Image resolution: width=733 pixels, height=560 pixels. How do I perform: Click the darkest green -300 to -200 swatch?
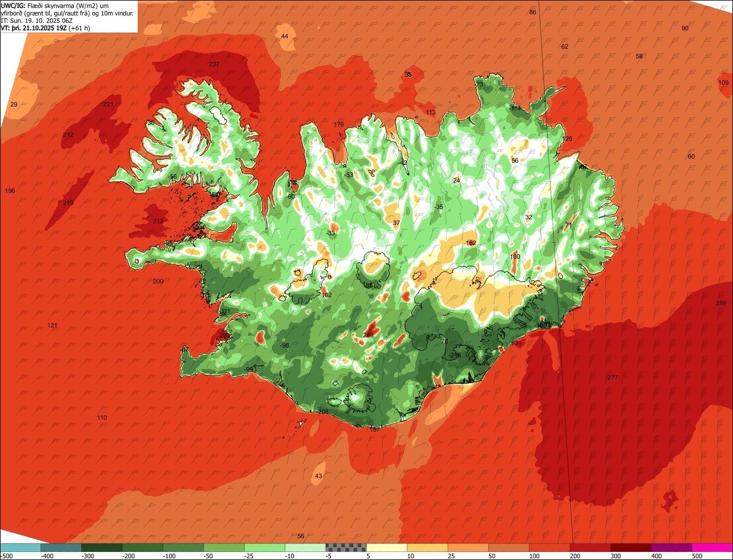[101, 547]
